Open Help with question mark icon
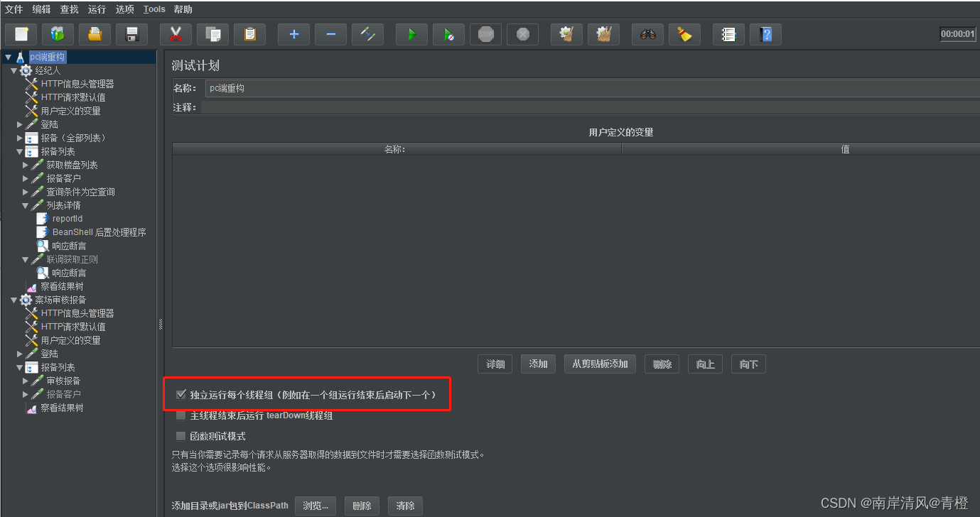Screen dimensions: 980x517 (x=765, y=34)
